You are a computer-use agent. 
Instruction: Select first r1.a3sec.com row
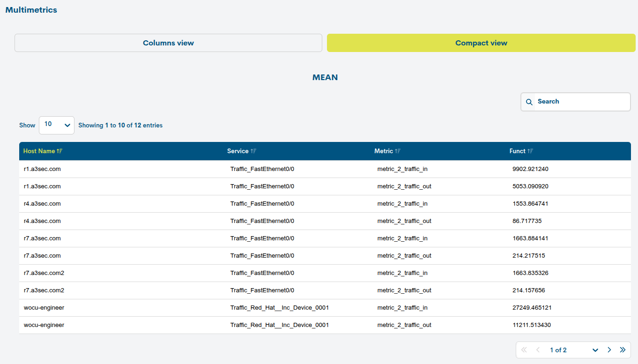click(x=42, y=169)
